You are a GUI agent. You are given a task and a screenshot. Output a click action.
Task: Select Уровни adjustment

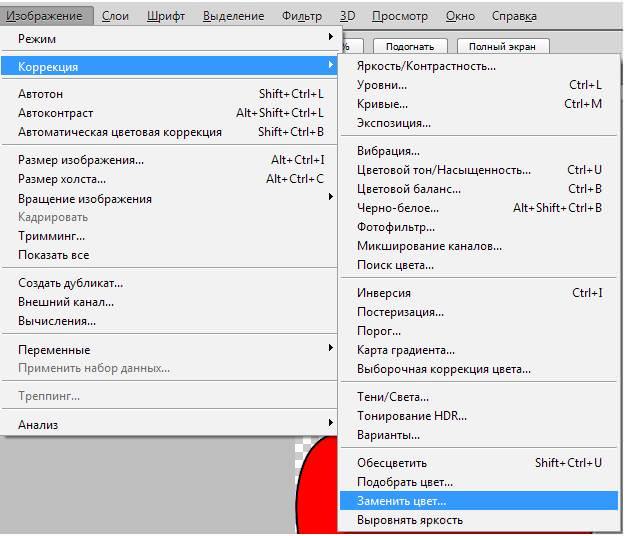click(478, 85)
